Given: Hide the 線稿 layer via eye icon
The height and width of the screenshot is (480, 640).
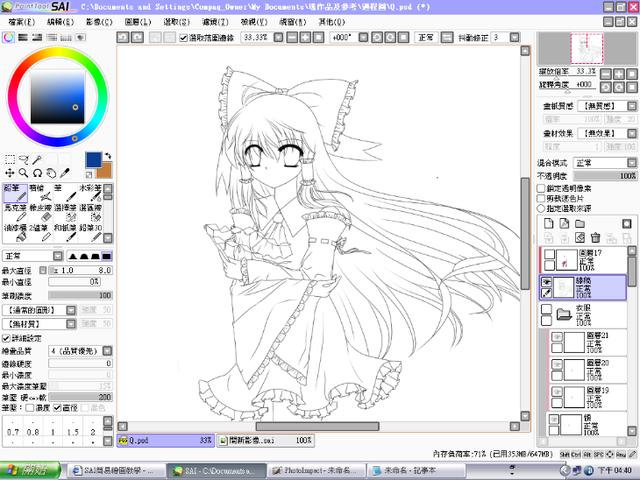Looking at the screenshot, I should pos(547,282).
